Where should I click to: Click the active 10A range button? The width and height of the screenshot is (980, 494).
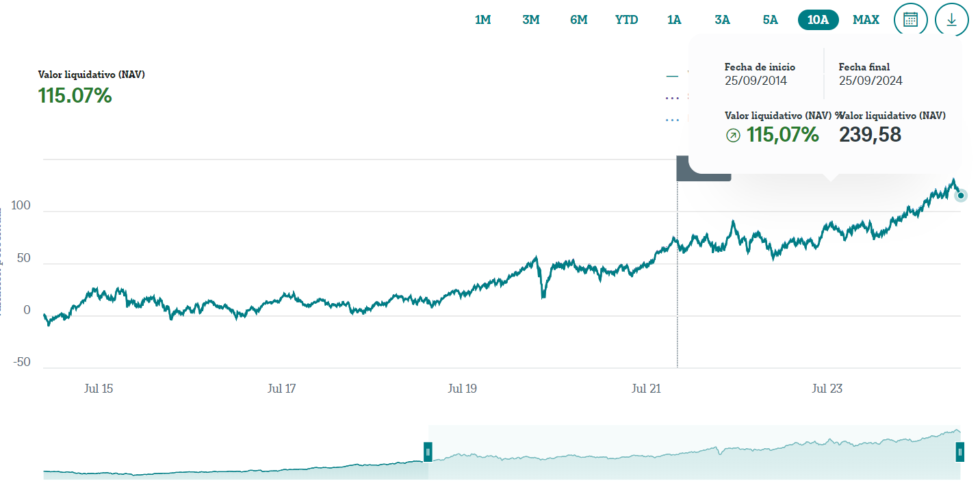click(818, 20)
